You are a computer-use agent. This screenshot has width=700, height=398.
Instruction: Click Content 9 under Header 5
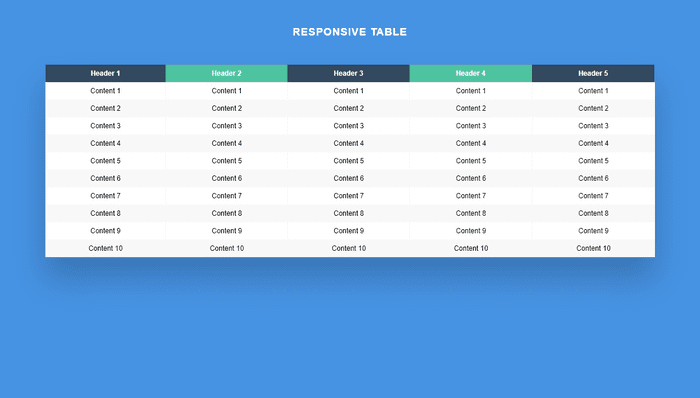click(x=593, y=231)
